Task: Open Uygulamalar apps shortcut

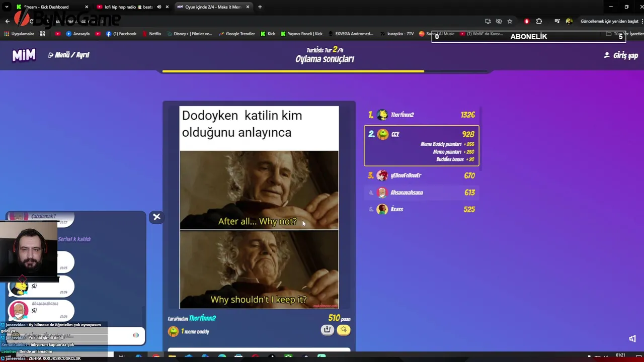Action: [x=19, y=34]
